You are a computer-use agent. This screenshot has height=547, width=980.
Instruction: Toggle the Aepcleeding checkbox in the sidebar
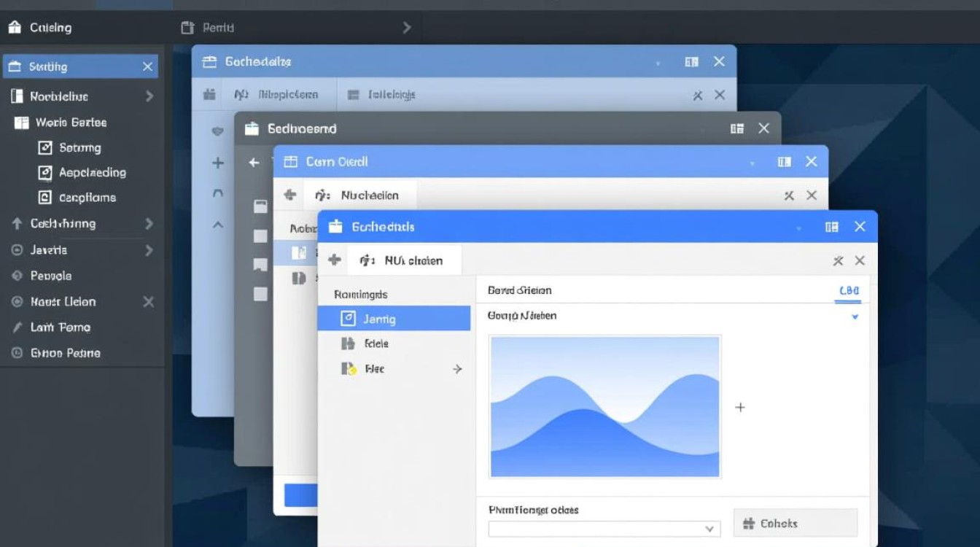click(x=45, y=173)
